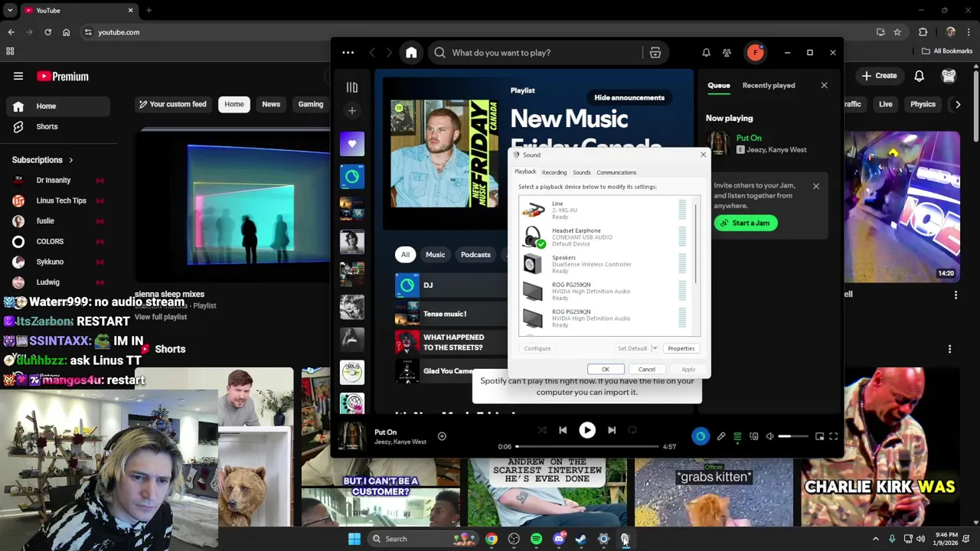This screenshot has height=551, width=980.
Task: Open Linus Tech Tips subscription
Action: click(x=57, y=201)
